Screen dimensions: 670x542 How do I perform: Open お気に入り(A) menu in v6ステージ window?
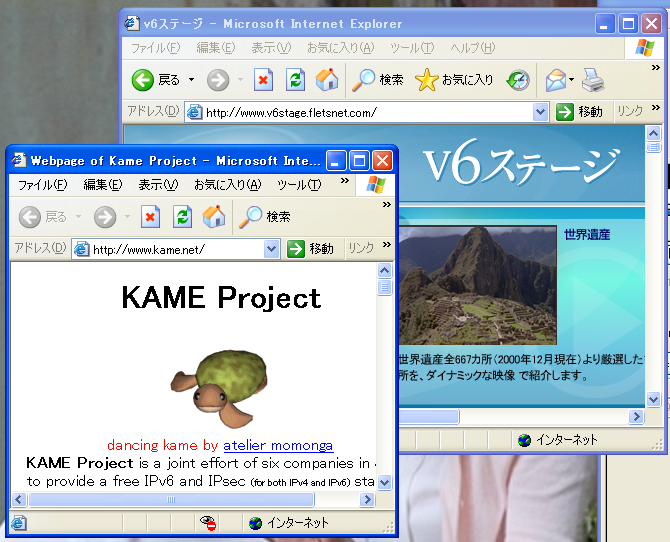[341, 48]
